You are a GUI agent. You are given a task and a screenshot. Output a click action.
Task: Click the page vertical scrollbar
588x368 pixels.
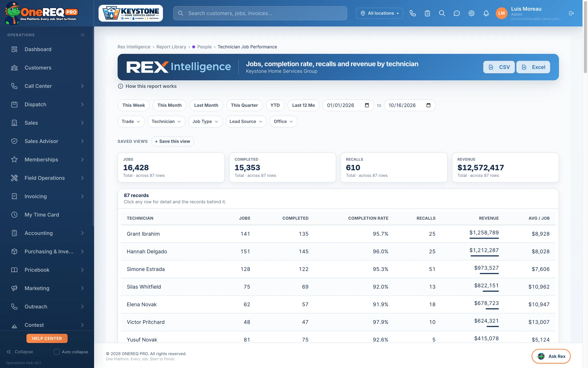point(585,37)
